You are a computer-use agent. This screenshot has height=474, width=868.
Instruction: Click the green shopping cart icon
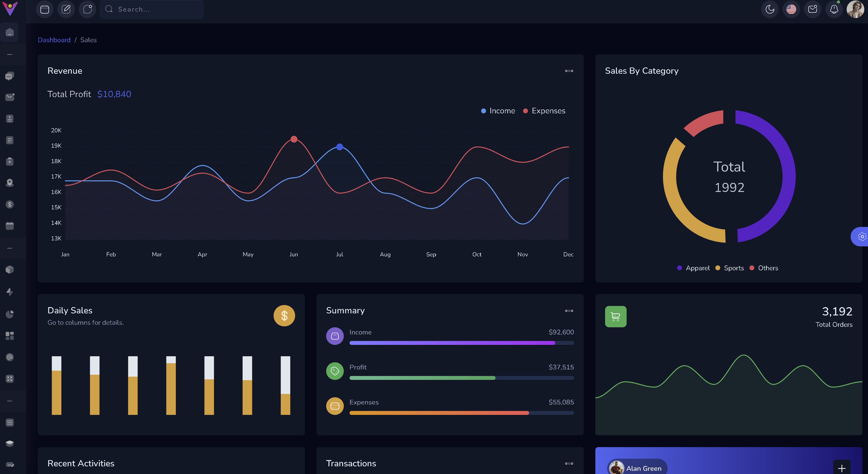coord(616,316)
